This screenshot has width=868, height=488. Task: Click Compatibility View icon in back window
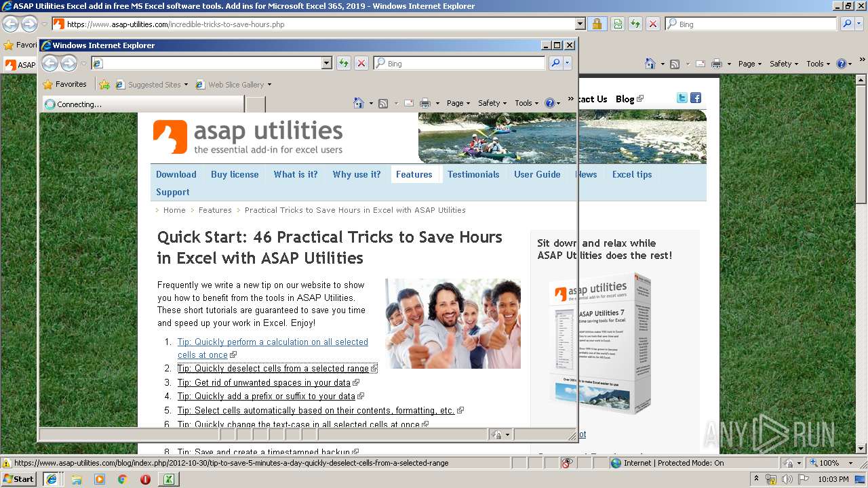pos(618,24)
